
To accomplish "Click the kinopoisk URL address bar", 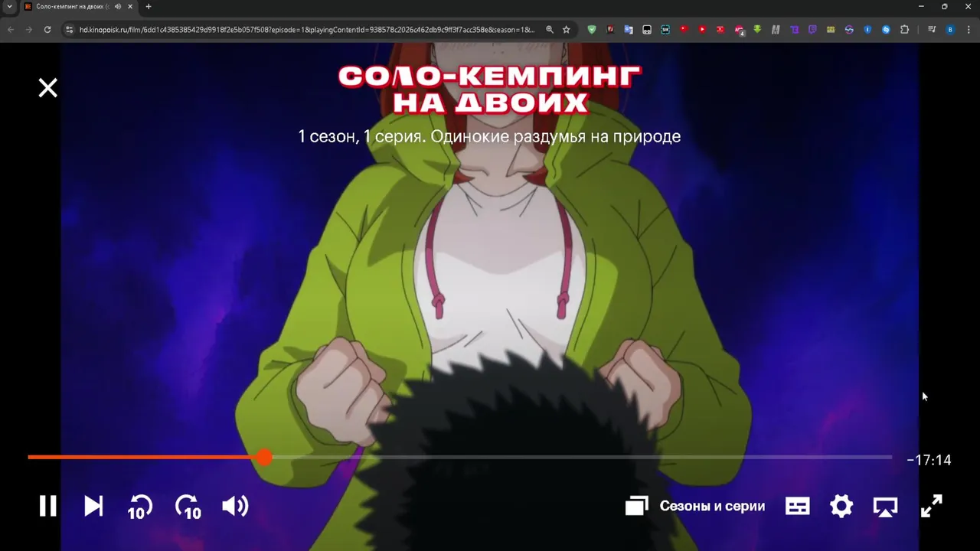I will [306, 30].
